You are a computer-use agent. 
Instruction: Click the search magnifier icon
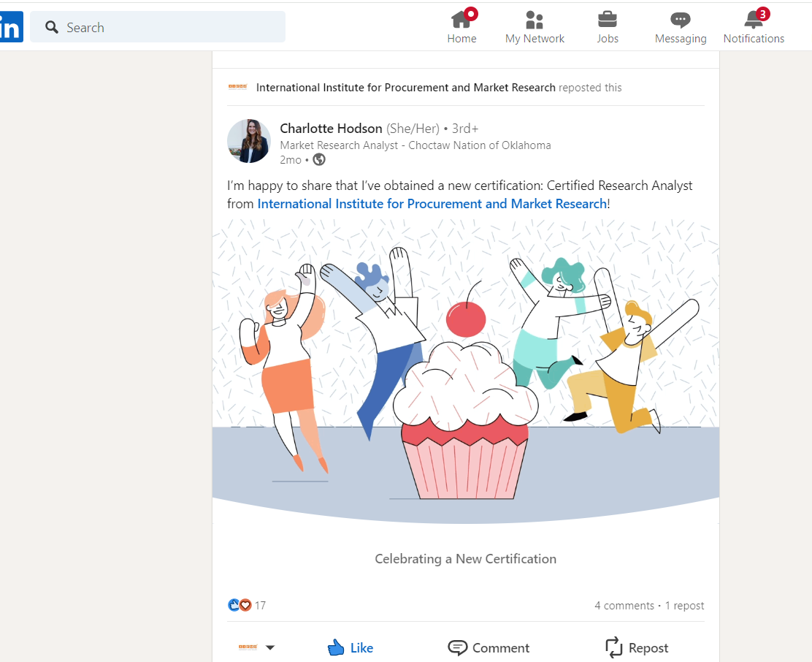click(51, 27)
